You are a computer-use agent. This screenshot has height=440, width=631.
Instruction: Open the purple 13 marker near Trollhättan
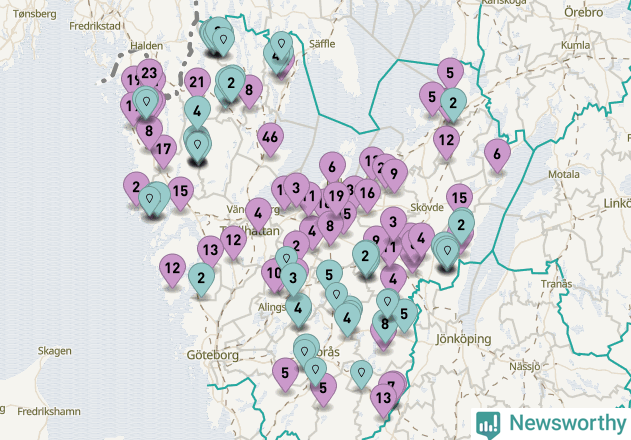tap(210, 252)
